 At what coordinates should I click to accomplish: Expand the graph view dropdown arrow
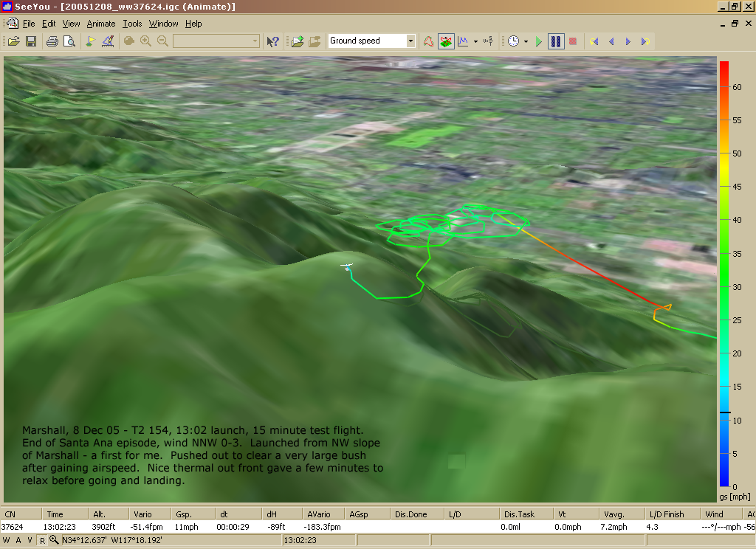tap(475, 41)
